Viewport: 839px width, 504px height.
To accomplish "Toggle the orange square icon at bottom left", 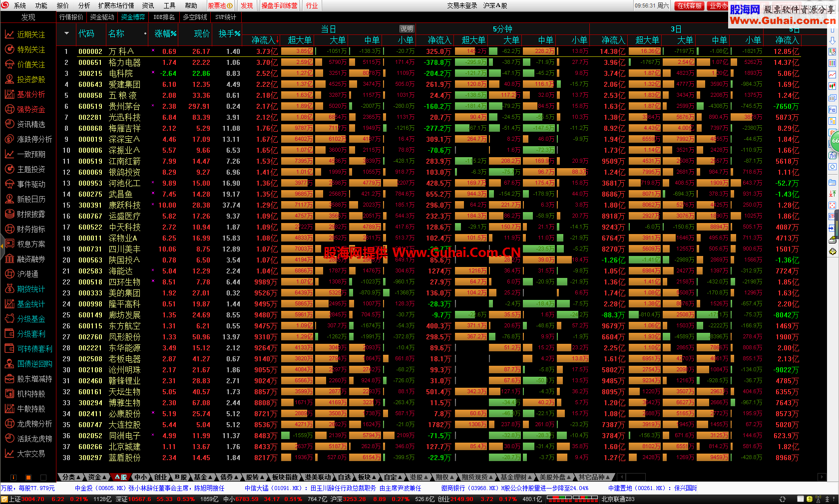I will [x=28, y=478].
